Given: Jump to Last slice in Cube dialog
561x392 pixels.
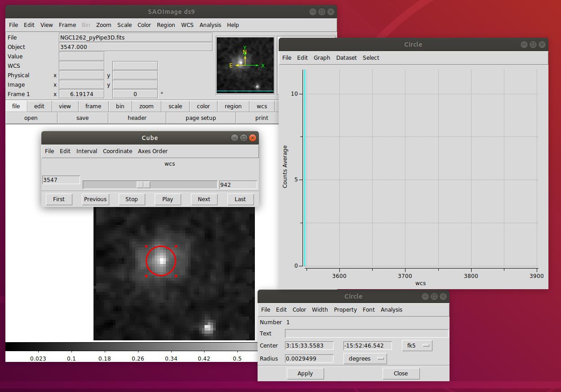Looking at the screenshot, I should (240, 199).
